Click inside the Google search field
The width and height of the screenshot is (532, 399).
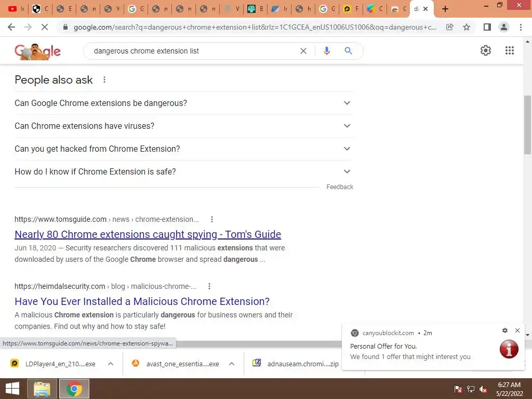tap(193, 51)
